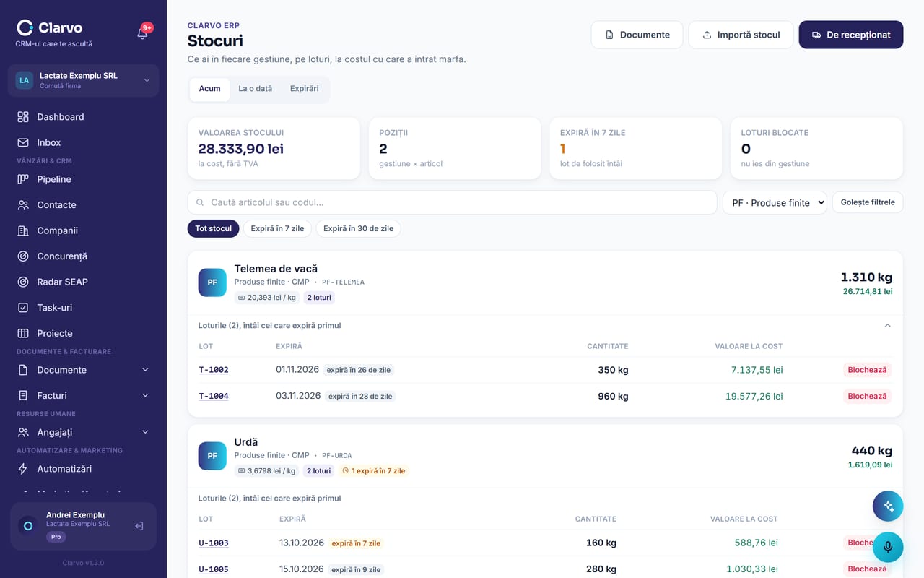Click the "De recepționat" button
924x578 pixels.
[x=851, y=35]
